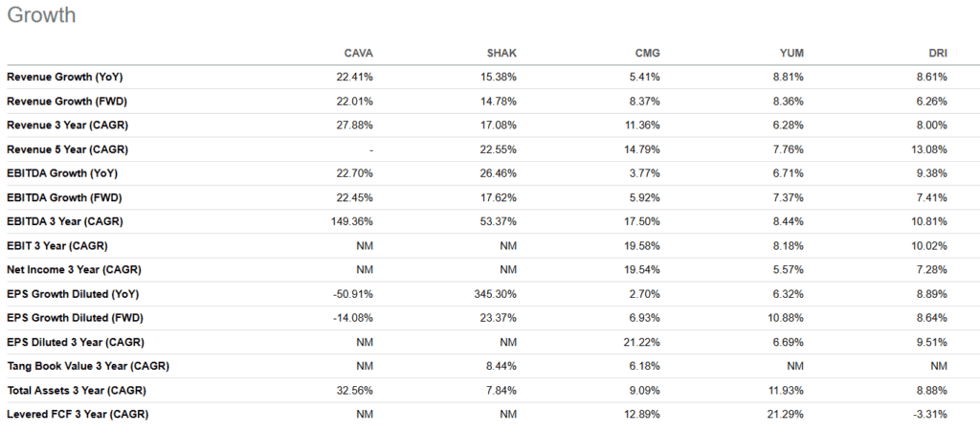Select the CMG column header
The height and width of the screenshot is (433, 980).
click(646, 52)
